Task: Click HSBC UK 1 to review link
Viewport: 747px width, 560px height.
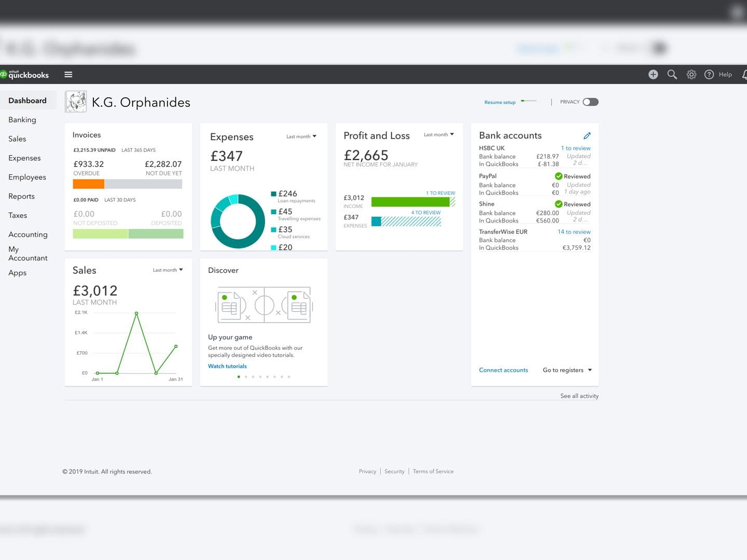Action: (576, 148)
